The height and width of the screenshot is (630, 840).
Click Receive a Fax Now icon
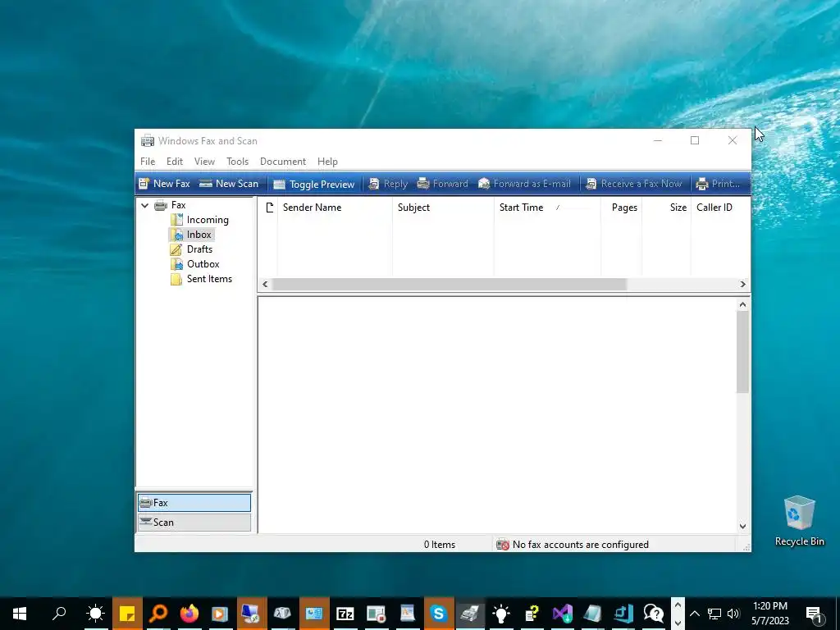click(634, 184)
